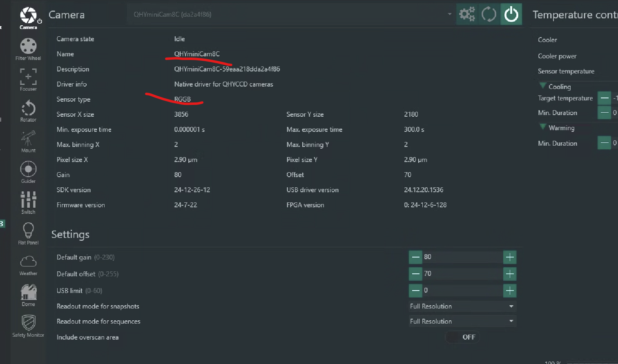This screenshot has width=618, height=364.
Task: Click the USB limit value field
Action: pos(462,291)
